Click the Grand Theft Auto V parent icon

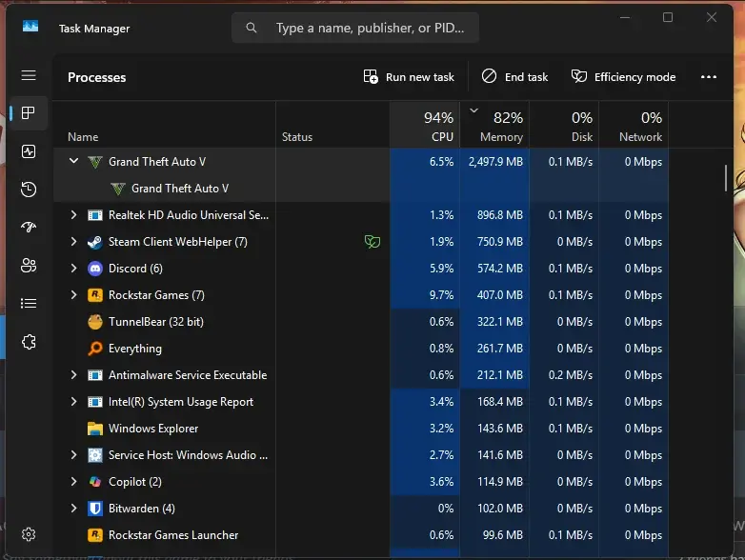click(x=95, y=162)
